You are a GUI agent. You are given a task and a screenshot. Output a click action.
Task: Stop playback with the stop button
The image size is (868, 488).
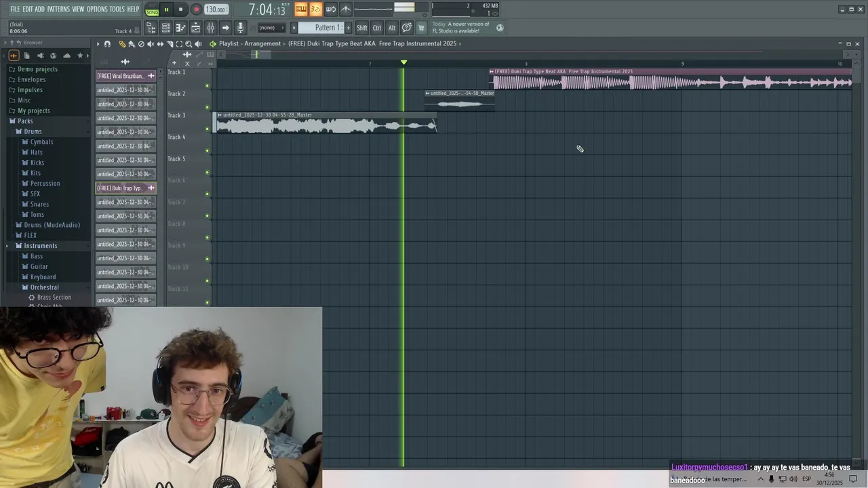click(x=180, y=9)
